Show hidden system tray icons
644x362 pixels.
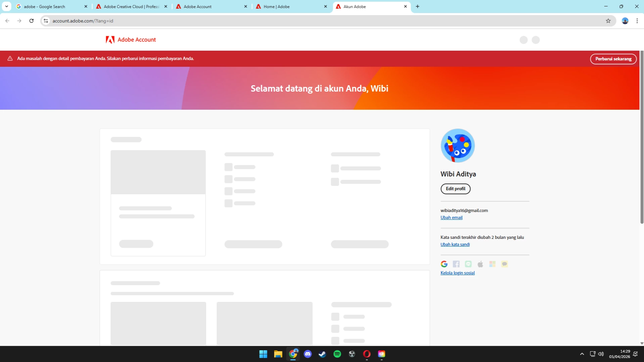click(582, 354)
